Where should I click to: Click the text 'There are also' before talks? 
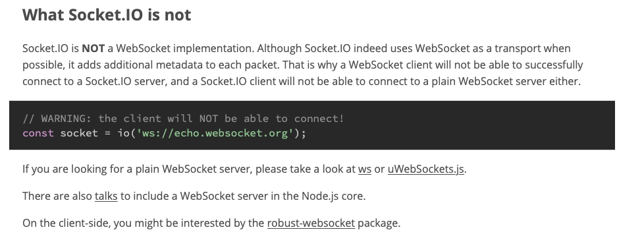[57, 196]
